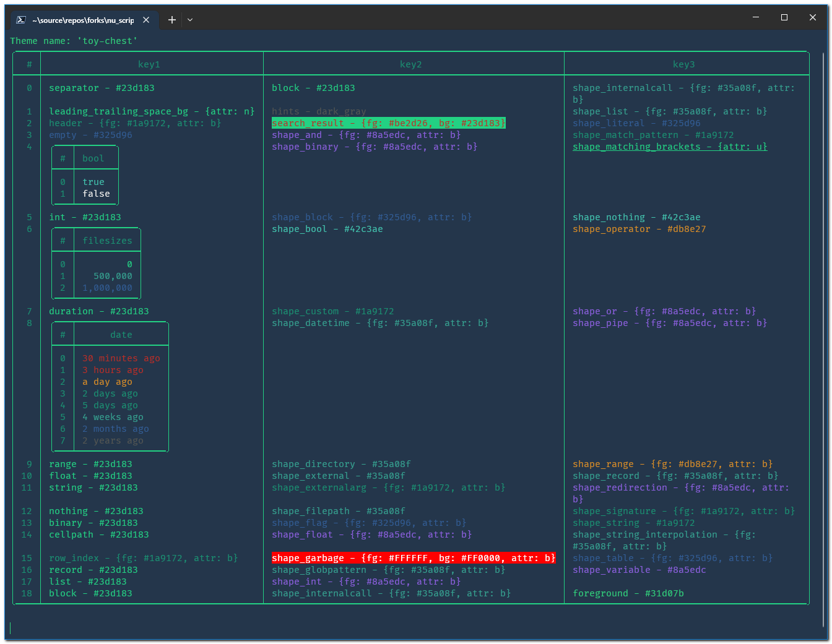Click 'shape_datetime' entry in key2

[380, 323]
